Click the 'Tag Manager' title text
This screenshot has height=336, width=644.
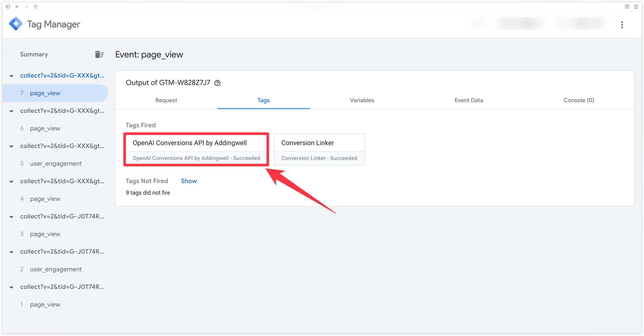click(54, 24)
